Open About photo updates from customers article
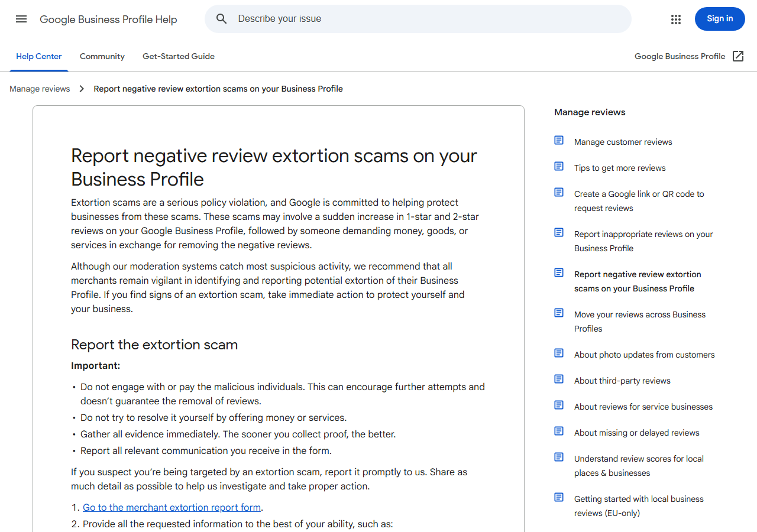Screen dimensions: 757x532 coord(645,355)
